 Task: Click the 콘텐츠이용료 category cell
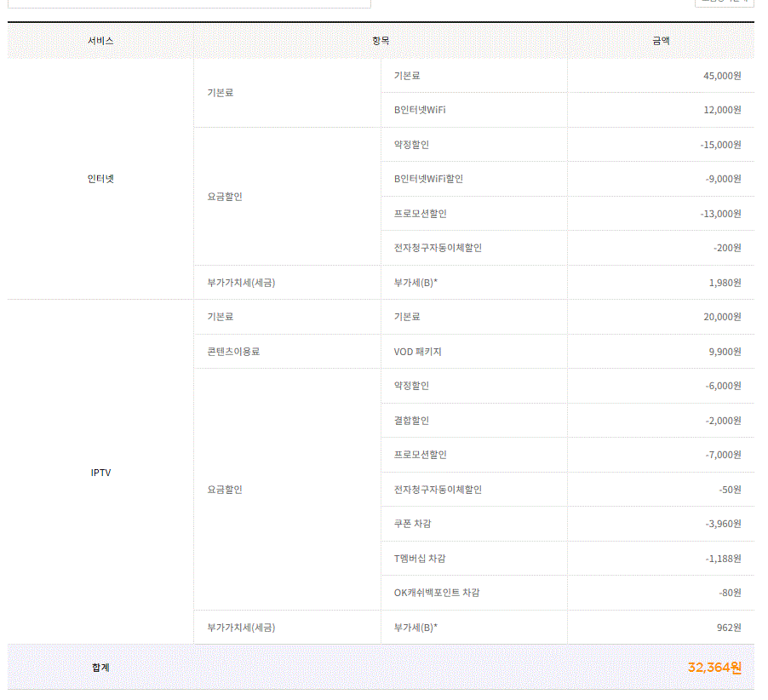pyautogui.click(x=232, y=352)
